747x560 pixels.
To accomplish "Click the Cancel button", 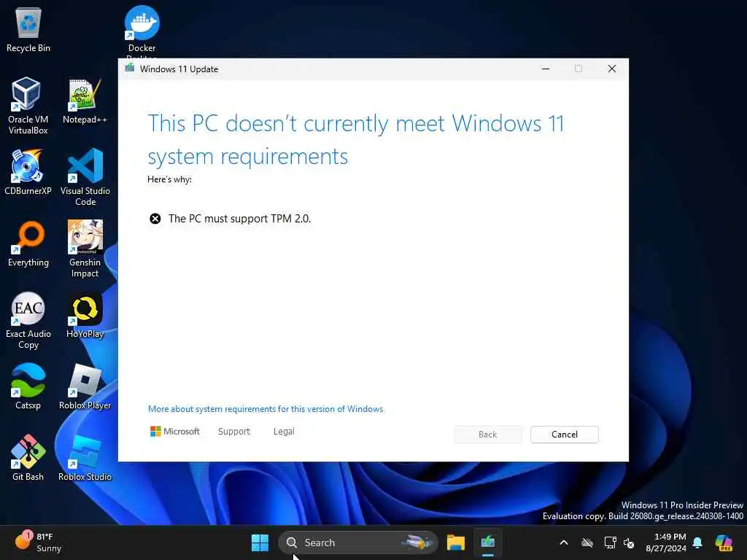I will [565, 435].
